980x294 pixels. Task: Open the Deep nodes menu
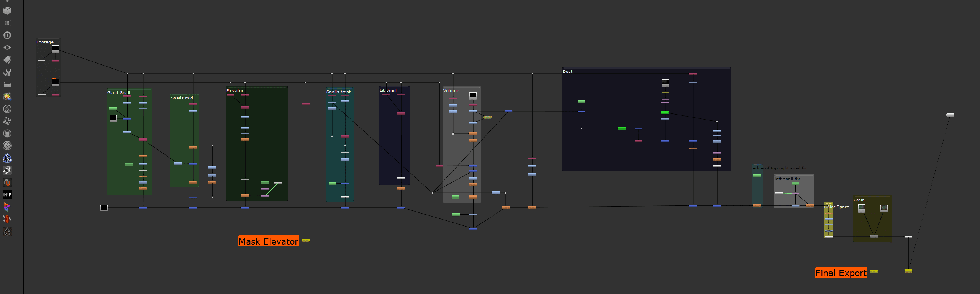point(7,35)
